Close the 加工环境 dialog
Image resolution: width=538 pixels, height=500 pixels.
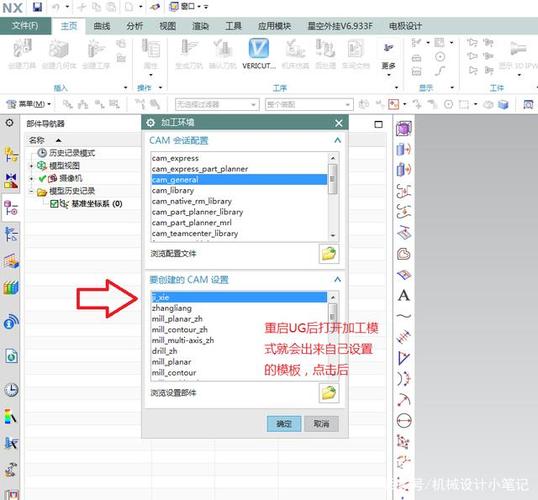tap(339, 123)
